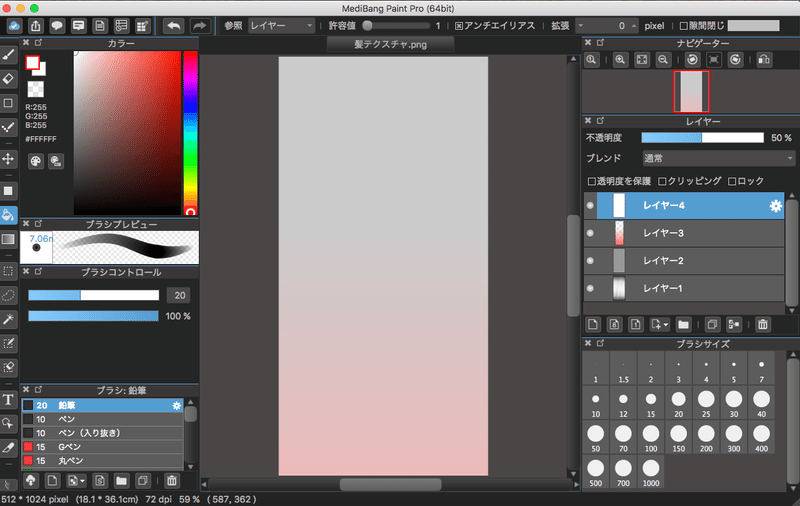Zoom in with Navigator magnifier plus

pos(620,60)
